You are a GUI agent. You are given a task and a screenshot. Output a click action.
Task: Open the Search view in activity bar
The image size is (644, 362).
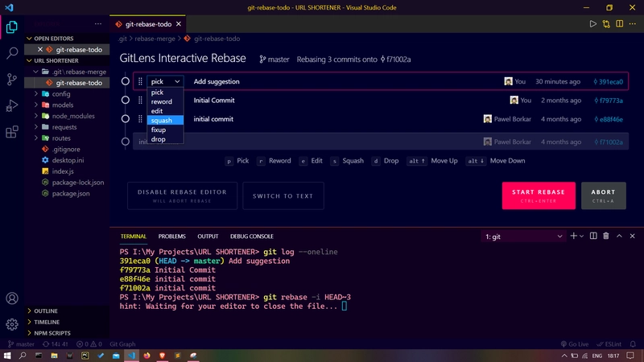pos(12,52)
